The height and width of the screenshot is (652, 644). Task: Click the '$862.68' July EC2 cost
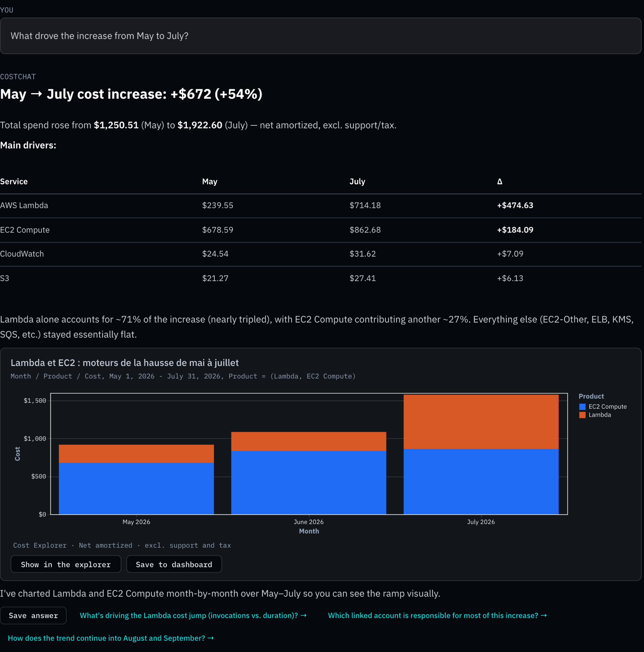click(365, 230)
